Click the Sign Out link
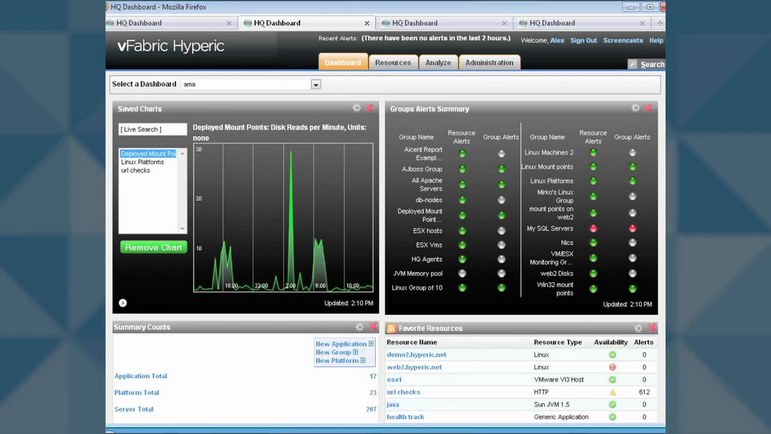Image resolution: width=771 pixels, height=434 pixels. [584, 40]
